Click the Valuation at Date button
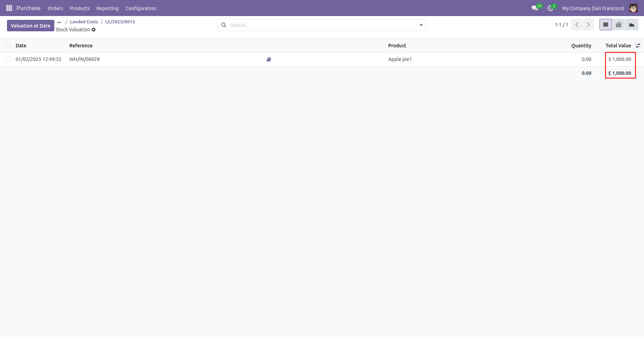This screenshot has width=644, height=337. 31,26
